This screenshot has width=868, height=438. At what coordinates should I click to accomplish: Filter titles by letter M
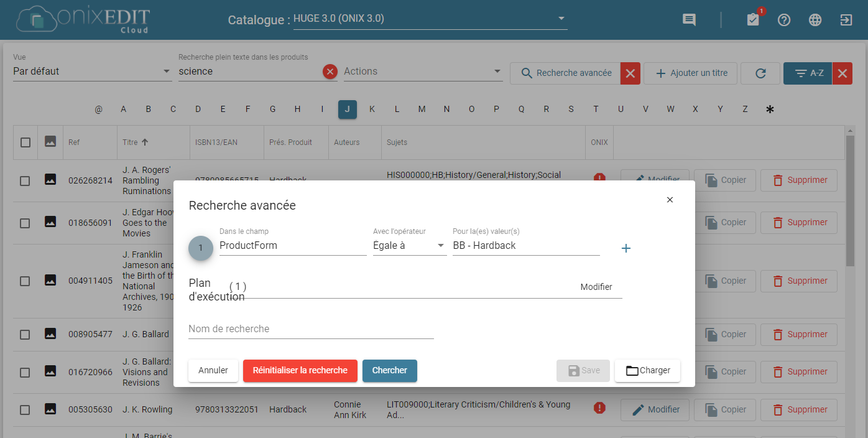(x=422, y=109)
